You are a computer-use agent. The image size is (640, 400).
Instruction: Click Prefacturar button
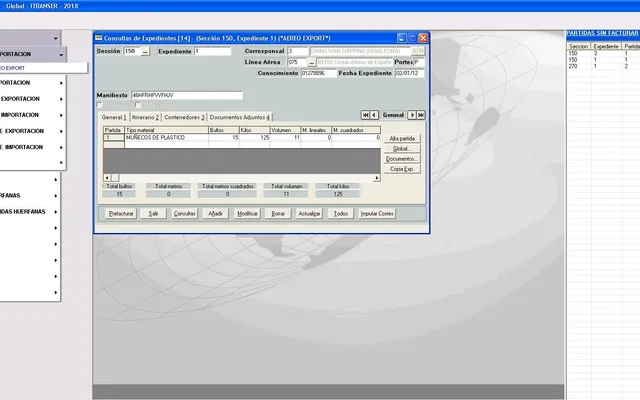point(121,213)
